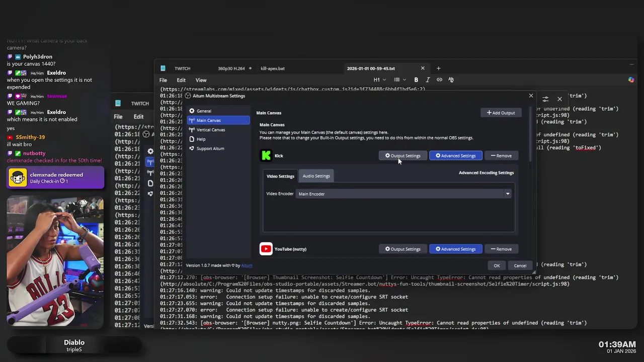644x362 pixels.
Task: Close the Notepad find bar
Action: click(x=559, y=99)
